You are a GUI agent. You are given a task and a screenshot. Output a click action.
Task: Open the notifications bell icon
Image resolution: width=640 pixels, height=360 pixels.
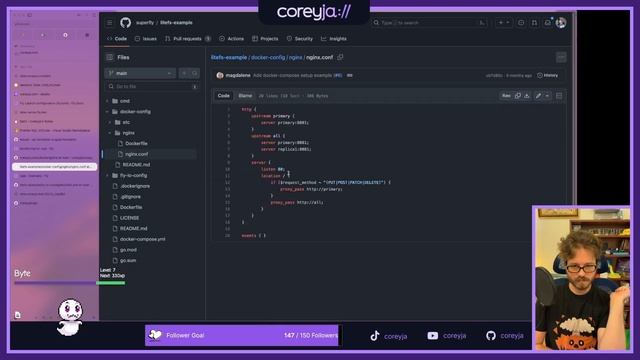547,23
